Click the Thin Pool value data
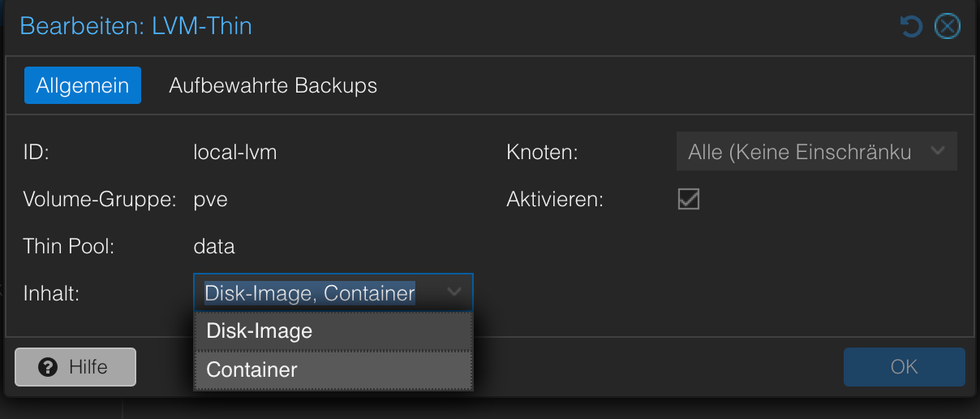The width and height of the screenshot is (980, 419). tap(214, 246)
